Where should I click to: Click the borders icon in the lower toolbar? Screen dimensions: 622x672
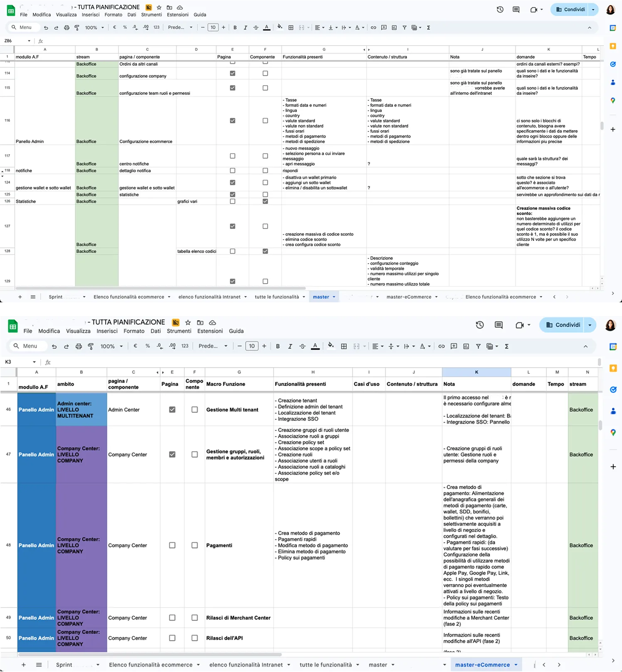click(x=344, y=346)
